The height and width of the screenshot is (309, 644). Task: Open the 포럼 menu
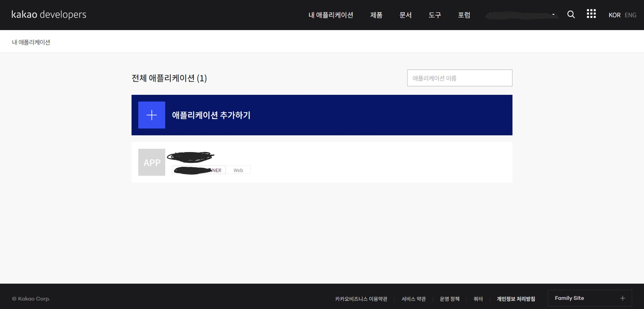coord(464,15)
